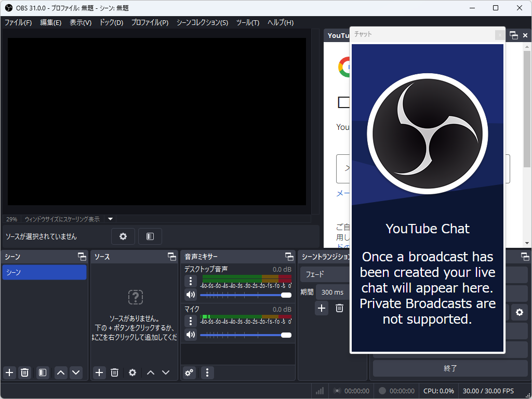This screenshot has height=399, width=532.
Task: Open the Fade transition dropdown
Action: click(325, 274)
